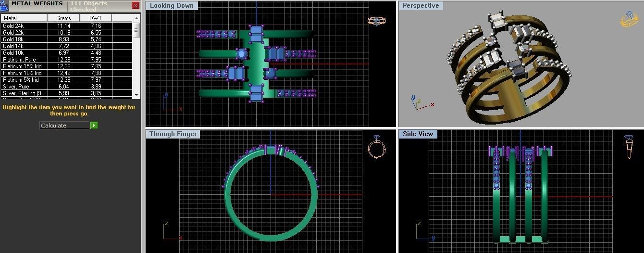
Task: Click the Side View ring icon
Action: (x=629, y=147)
